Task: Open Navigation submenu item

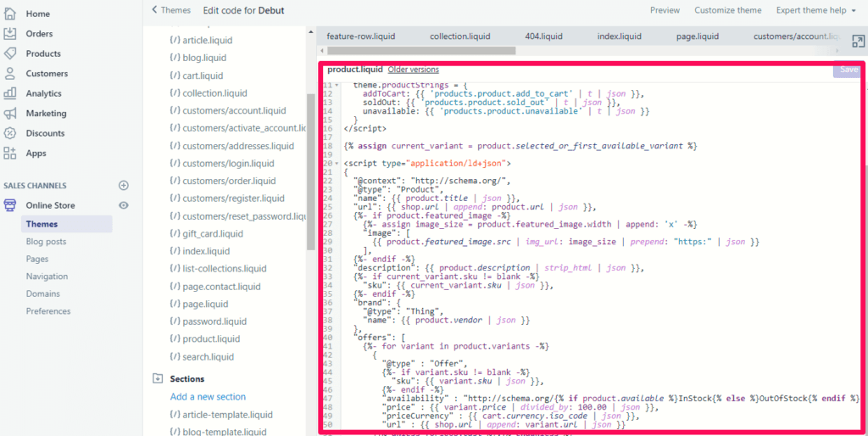Action: (47, 277)
